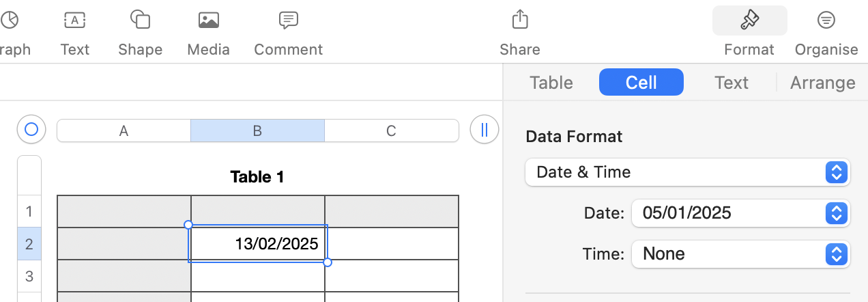The image size is (868, 302).
Task: Toggle the Format paintbrush sidebar
Action: click(749, 31)
